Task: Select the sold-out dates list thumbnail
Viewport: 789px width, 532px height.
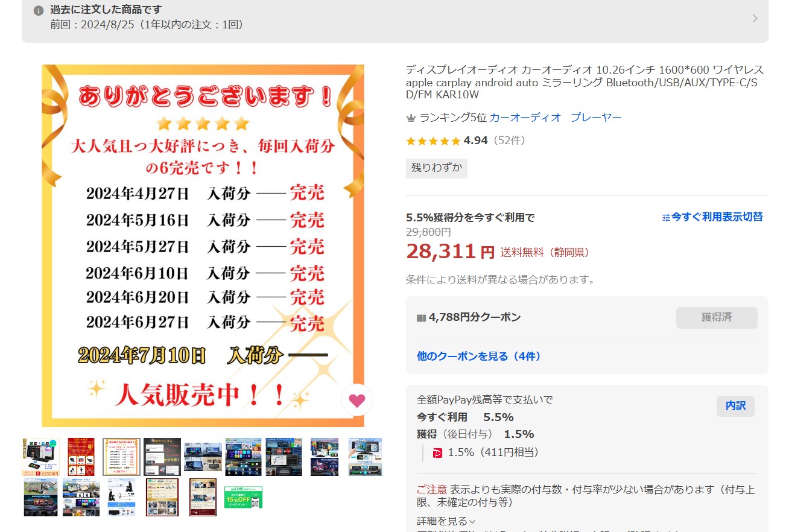Action: [121, 457]
